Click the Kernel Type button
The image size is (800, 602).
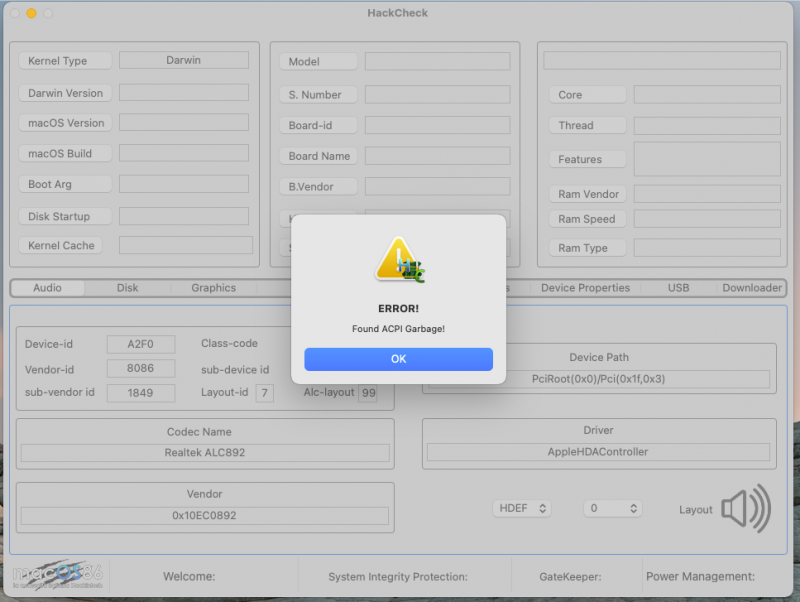65,61
